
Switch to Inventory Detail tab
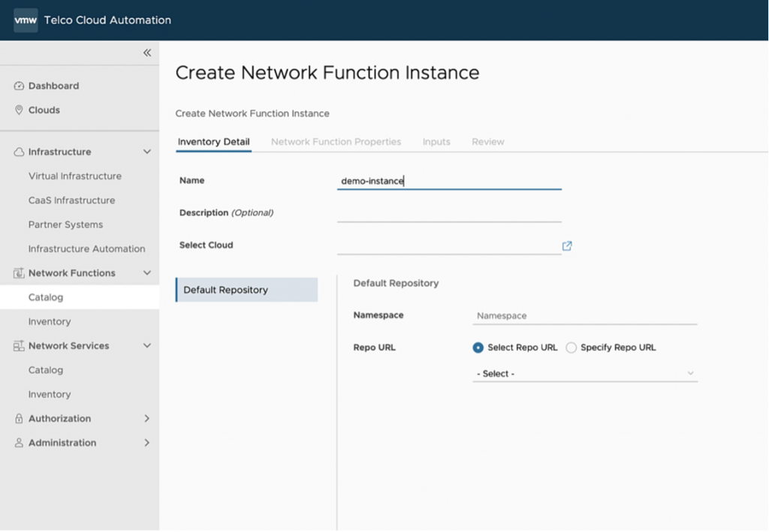213,142
